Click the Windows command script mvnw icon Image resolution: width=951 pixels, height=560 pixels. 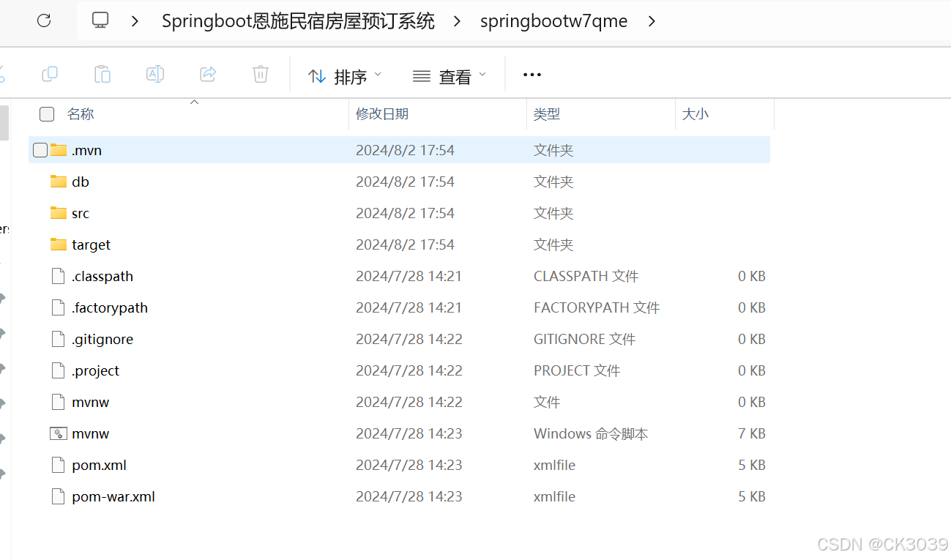[59, 433]
